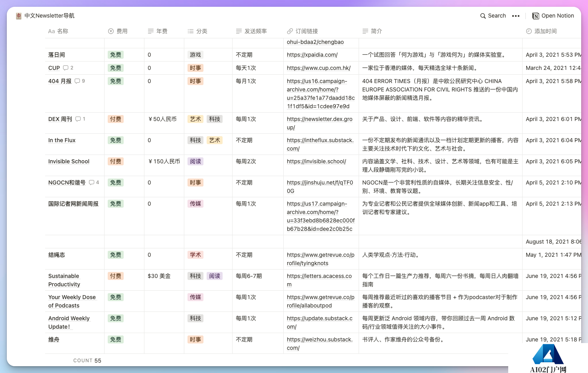Open the In the Flux entry
This screenshot has height=373, width=588.
click(x=62, y=141)
